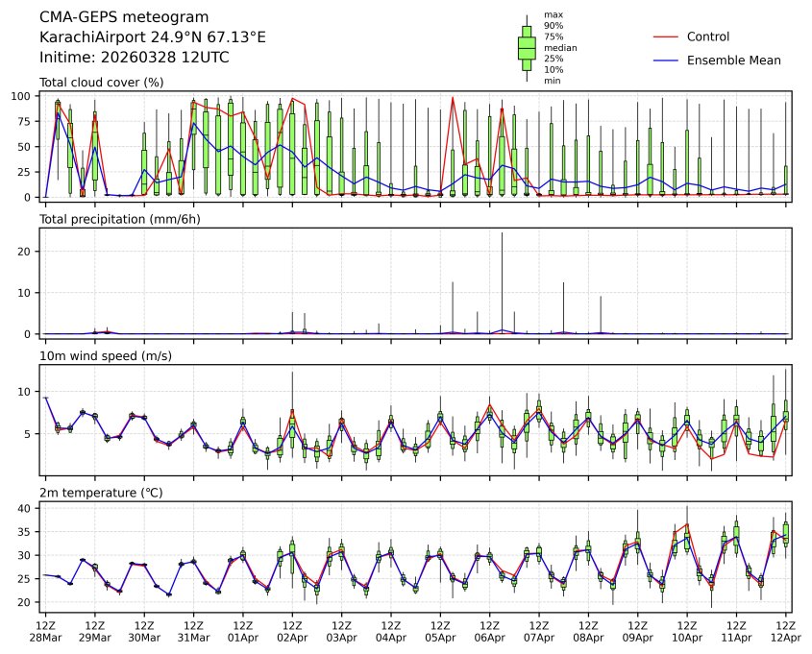Select the "Total cloud cover (%)" panel title

pos(101,83)
